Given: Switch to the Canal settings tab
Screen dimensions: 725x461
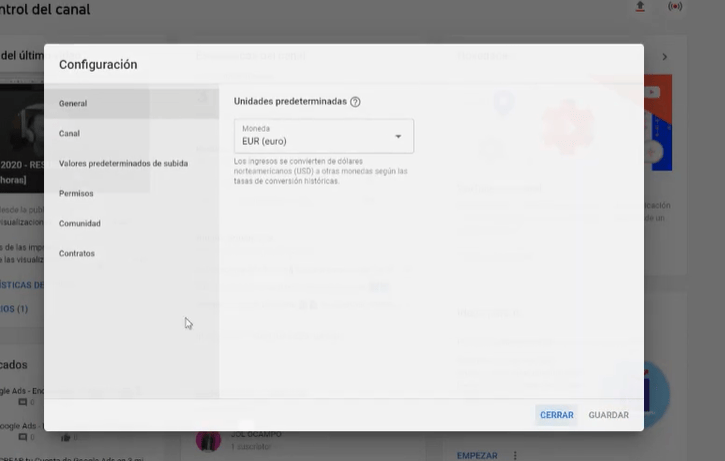Looking at the screenshot, I should click(x=131, y=133).
